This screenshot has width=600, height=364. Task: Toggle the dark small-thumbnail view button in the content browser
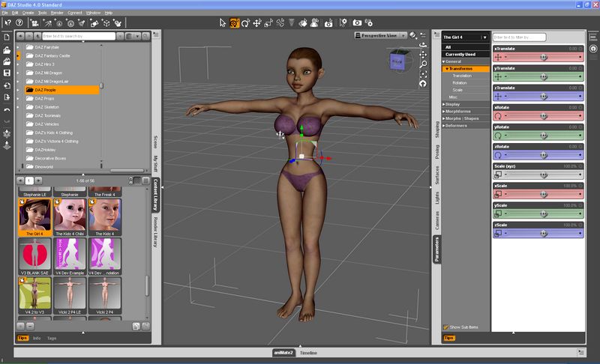point(136,181)
